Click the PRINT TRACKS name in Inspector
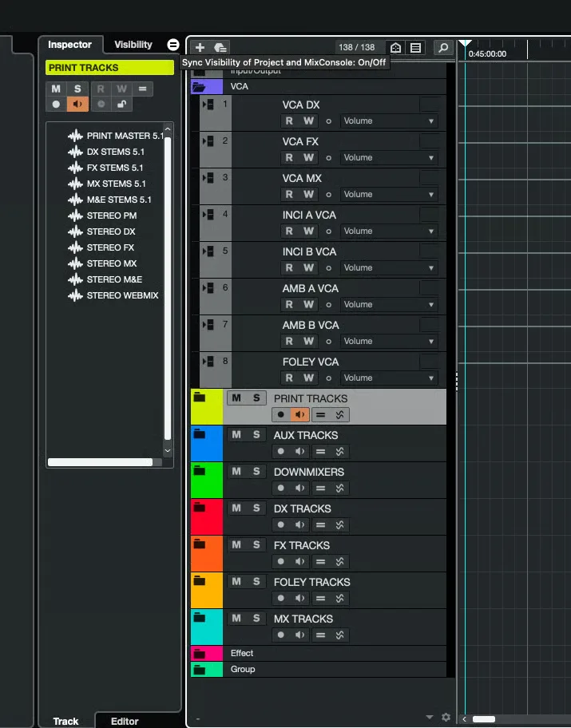Image resolution: width=571 pixels, height=728 pixels. 109,67
